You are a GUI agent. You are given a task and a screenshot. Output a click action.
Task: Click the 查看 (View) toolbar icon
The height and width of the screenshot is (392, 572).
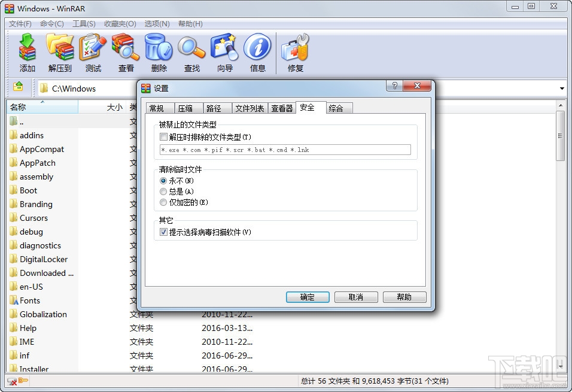point(126,52)
